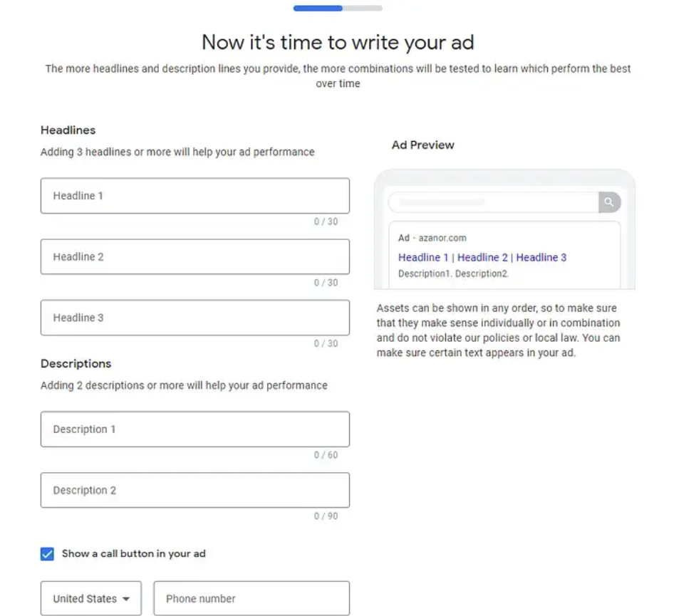674x616 pixels.
Task: Click the dropdown arrow next to United States
Action: (126, 599)
